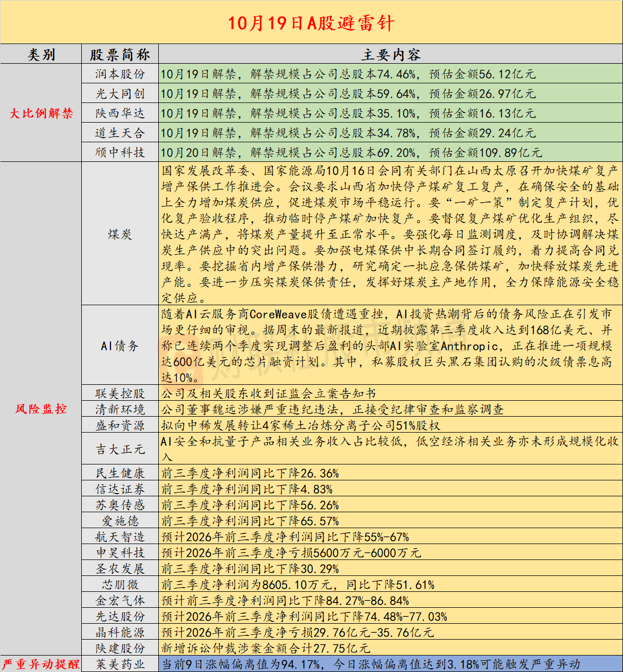Select stock name '道生天合'
This screenshot has height=672, width=623.
point(120,133)
